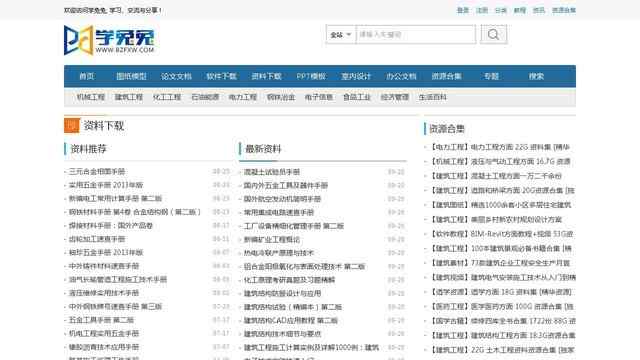This screenshot has height=360, width=640.
Task: Open 新编矿业工程概论 item
Action: click(272, 239)
